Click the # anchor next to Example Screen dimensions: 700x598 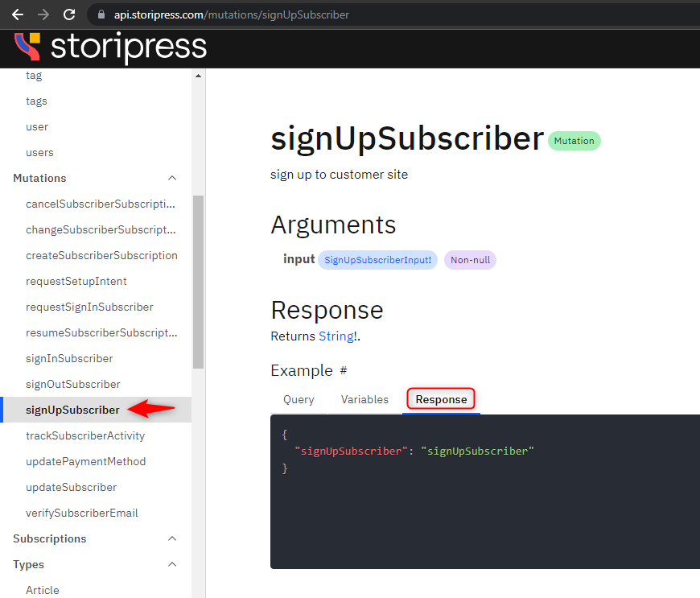344,370
